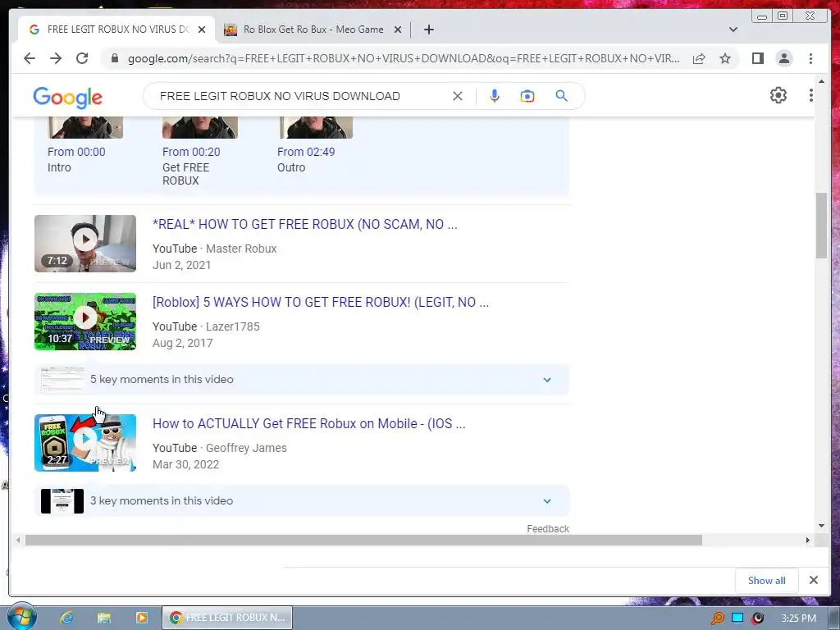Close the FREE LEGIT ROBUX tab
Screen dimensions: 840x630
pos(202,30)
